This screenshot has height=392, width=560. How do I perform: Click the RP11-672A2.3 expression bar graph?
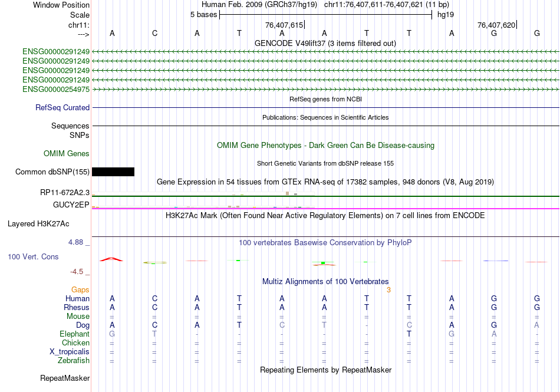coord(203,193)
